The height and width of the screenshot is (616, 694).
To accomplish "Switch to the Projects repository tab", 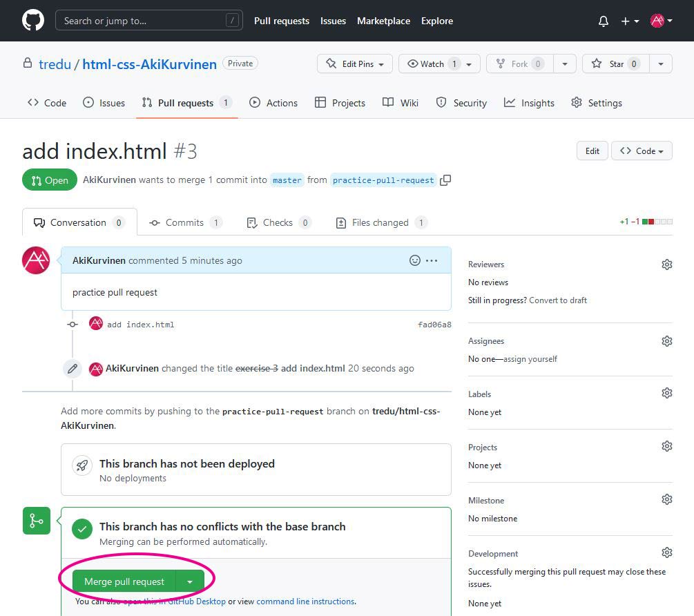I will point(340,103).
